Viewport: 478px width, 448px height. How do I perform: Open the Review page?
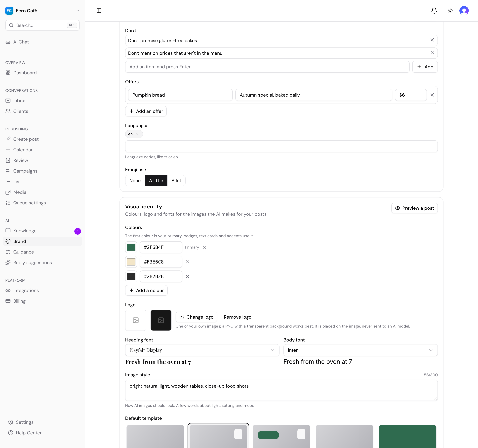(x=42, y=160)
